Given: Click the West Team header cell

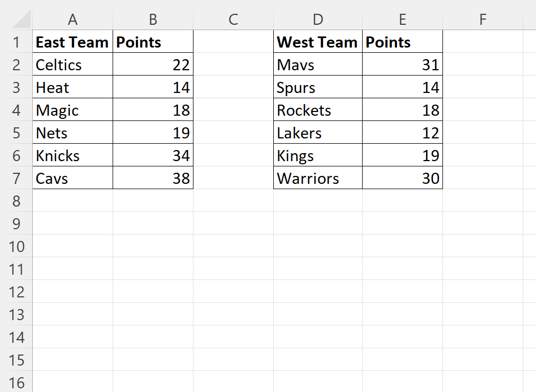Looking at the screenshot, I should (x=318, y=42).
